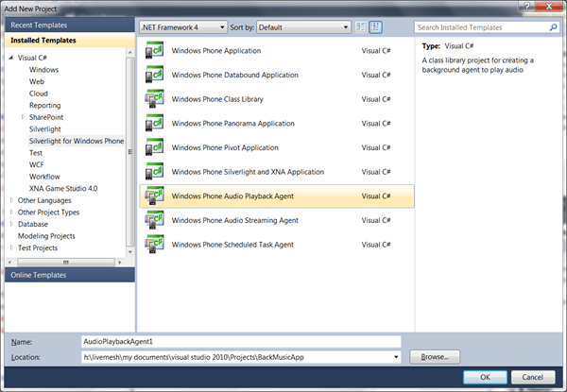This screenshot has height=392, width=567.
Task: Click the project Name text field
Action: coord(241,341)
